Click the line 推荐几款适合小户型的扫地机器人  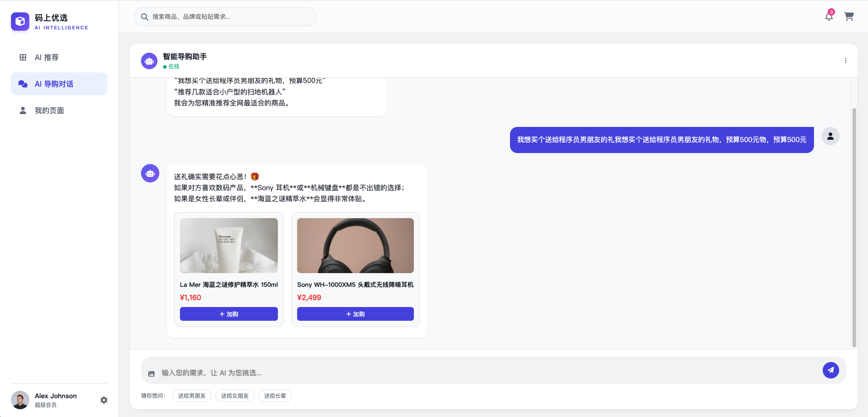pos(230,92)
